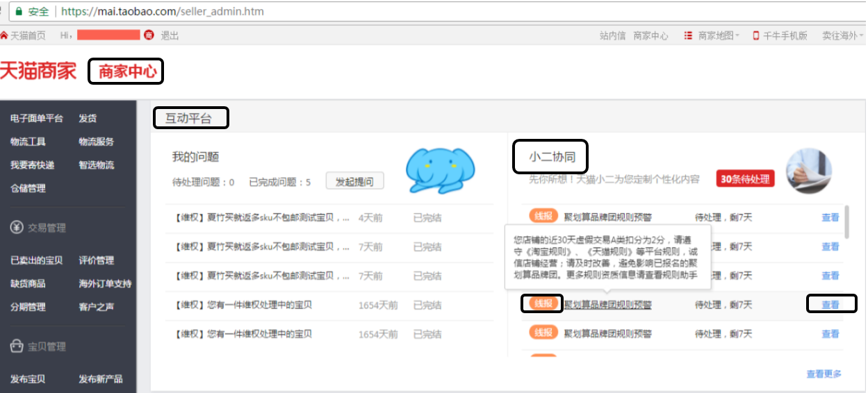
Task: Open 物流服务 in sidebar
Action: (96, 142)
